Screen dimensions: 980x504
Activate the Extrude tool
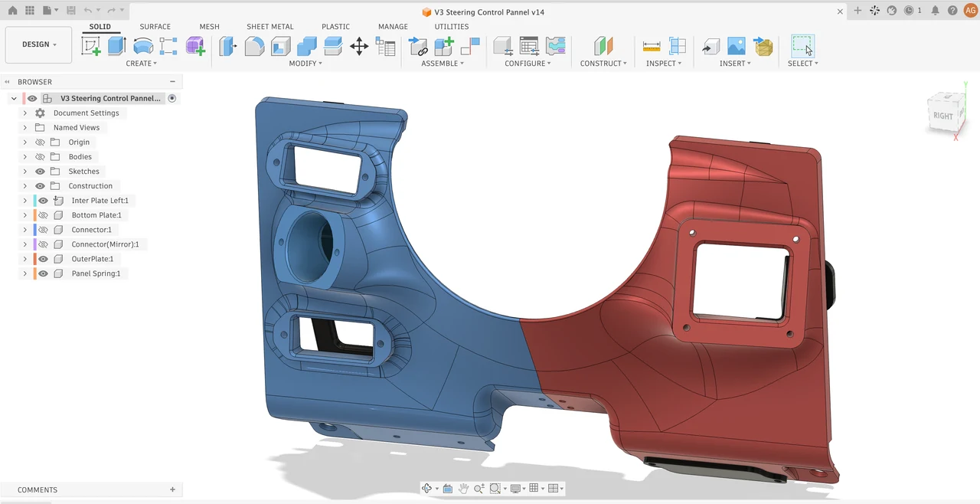click(x=116, y=46)
